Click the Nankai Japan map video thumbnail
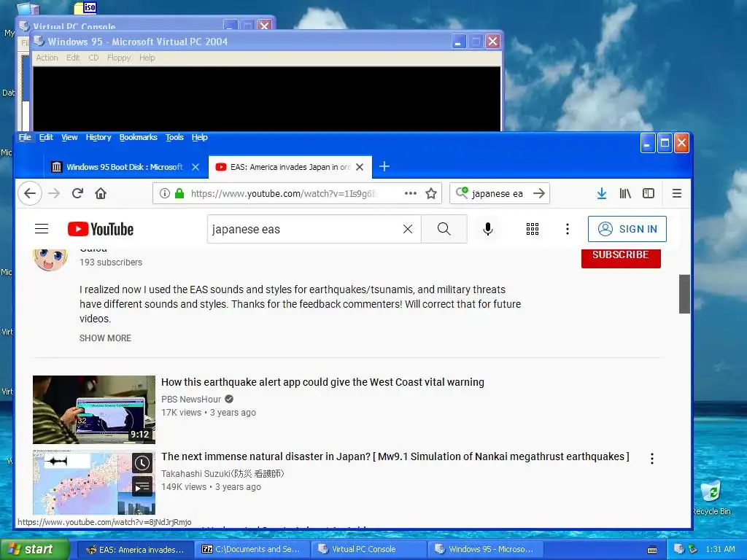 [94, 483]
